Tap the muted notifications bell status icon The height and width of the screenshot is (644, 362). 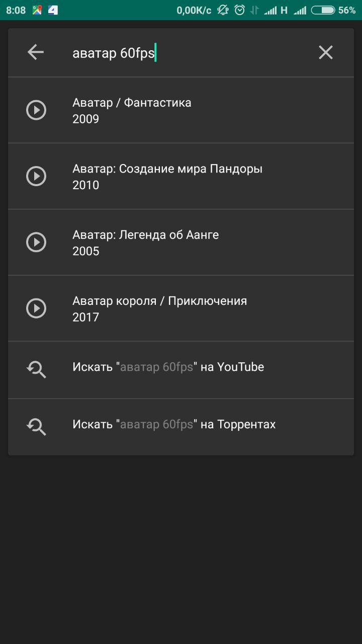tap(223, 10)
